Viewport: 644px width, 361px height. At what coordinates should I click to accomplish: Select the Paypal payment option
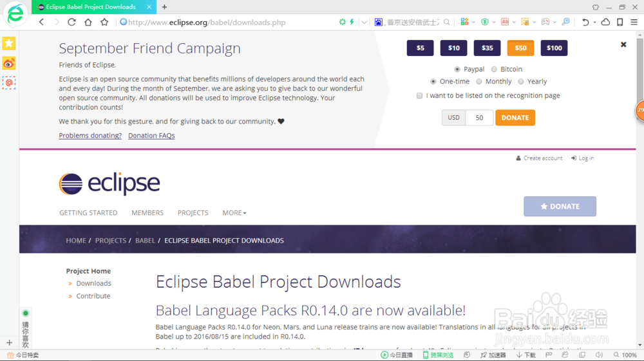click(x=457, y=69)
